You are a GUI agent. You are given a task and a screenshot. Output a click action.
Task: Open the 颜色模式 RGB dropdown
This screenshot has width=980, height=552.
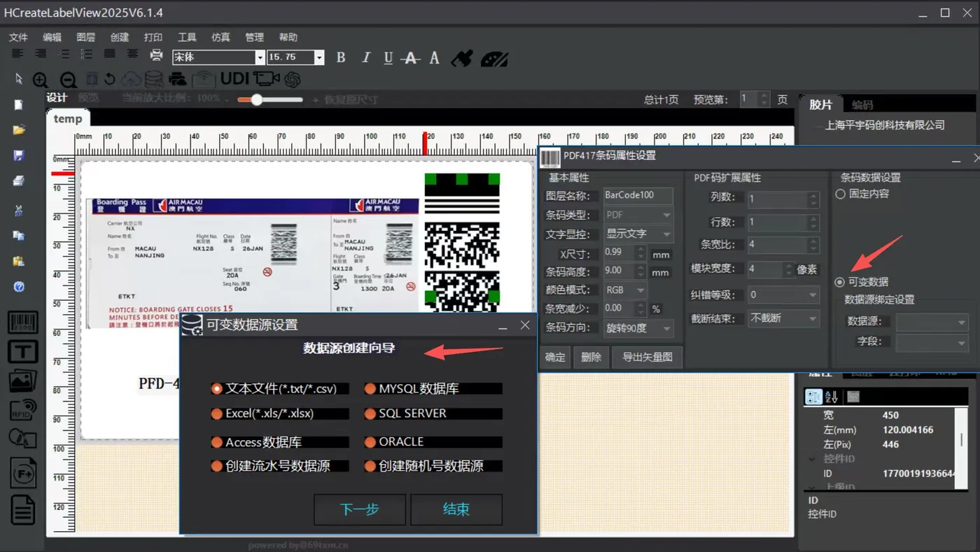tap(625, 290)
